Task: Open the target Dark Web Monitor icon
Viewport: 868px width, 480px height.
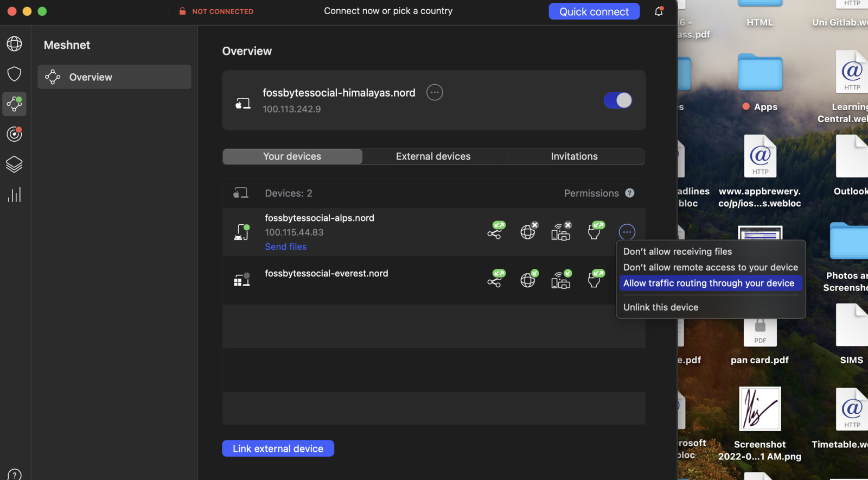Action: tap(14, 134)
